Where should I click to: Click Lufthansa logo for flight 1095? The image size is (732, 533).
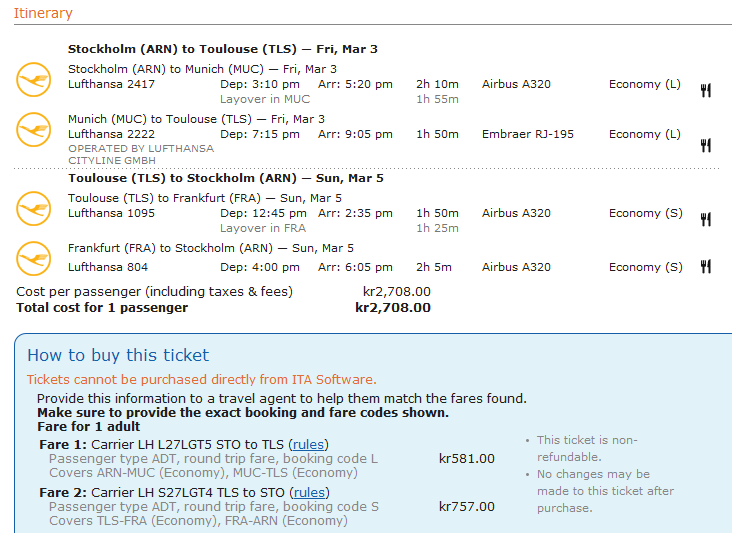pos(33,208)
